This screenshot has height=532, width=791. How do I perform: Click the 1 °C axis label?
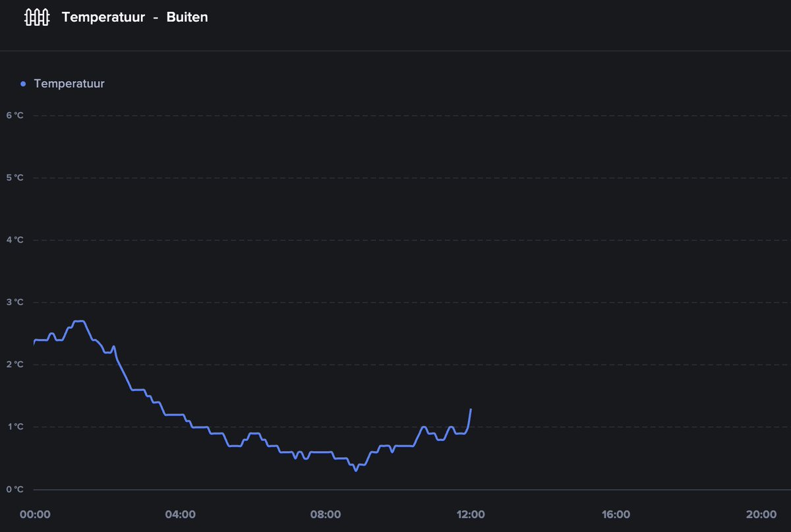pos(15,427)
